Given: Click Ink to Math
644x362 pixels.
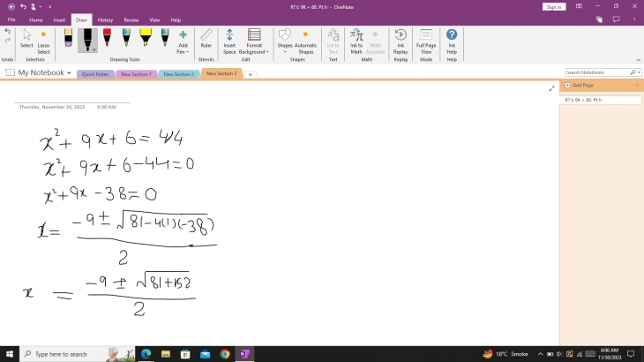Looking at the screenshot, I should point(356,41).
